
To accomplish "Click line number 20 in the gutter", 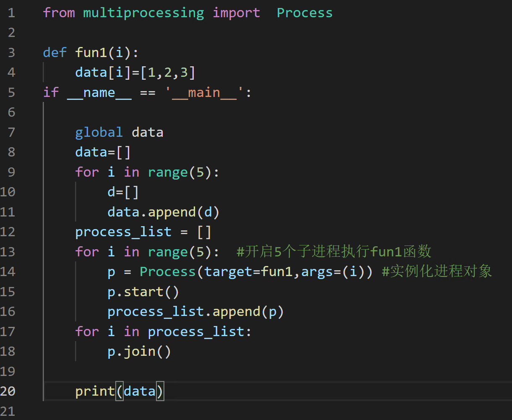I will pos(8,391).
